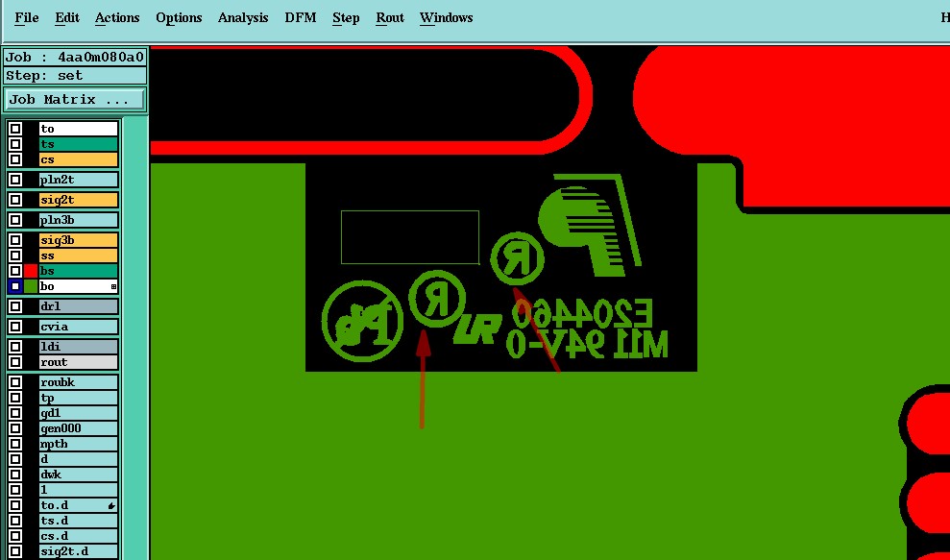Check the drl layer box
The height and width of the screenshot is (560, 950).
[x=15, y=306]
